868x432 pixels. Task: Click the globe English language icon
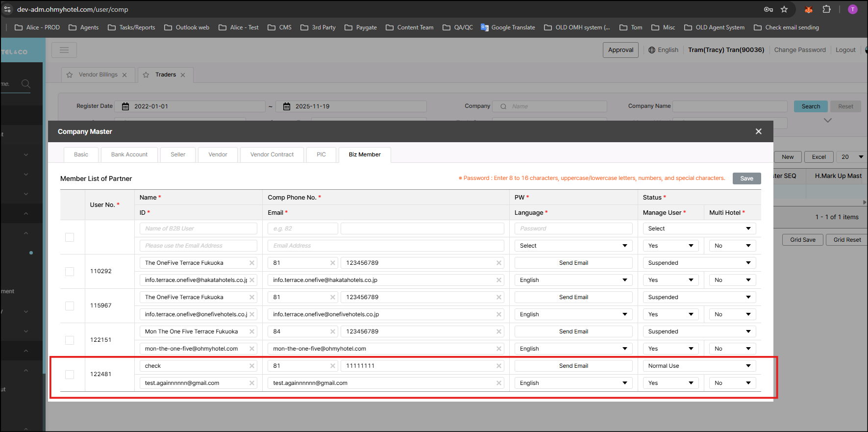652,50
